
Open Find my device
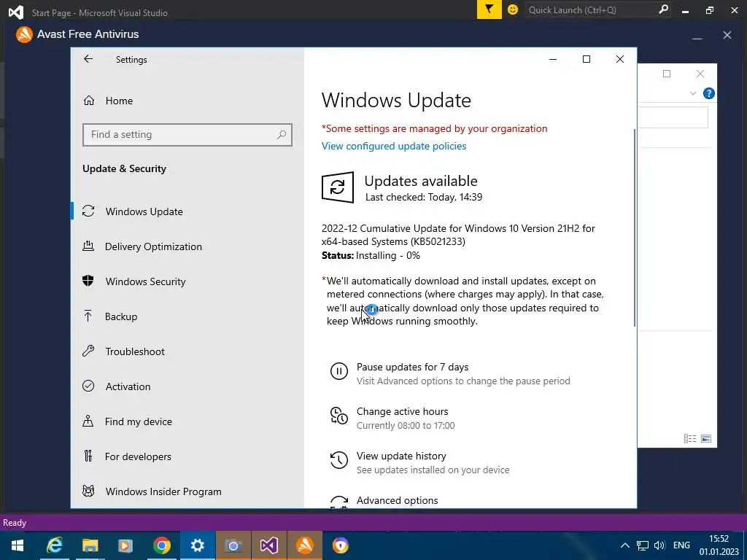pyautogui.click(x=138, y=421)
